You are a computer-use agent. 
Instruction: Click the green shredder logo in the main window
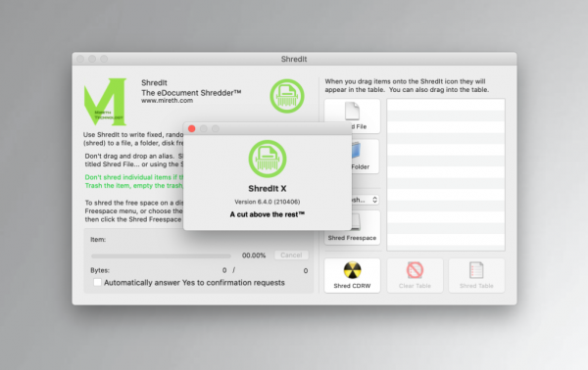pos(287,96)
